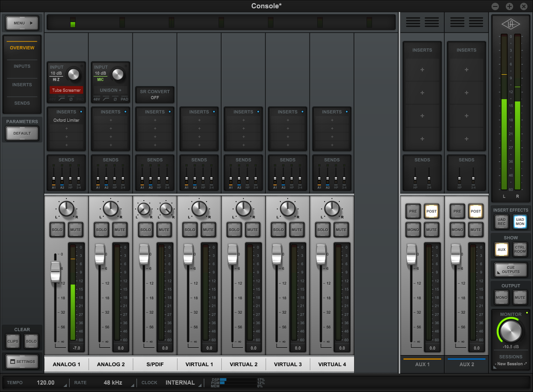Mute the S/PDIF channel
This screenshot has height=392, width=533.
[x=164, y=230]
